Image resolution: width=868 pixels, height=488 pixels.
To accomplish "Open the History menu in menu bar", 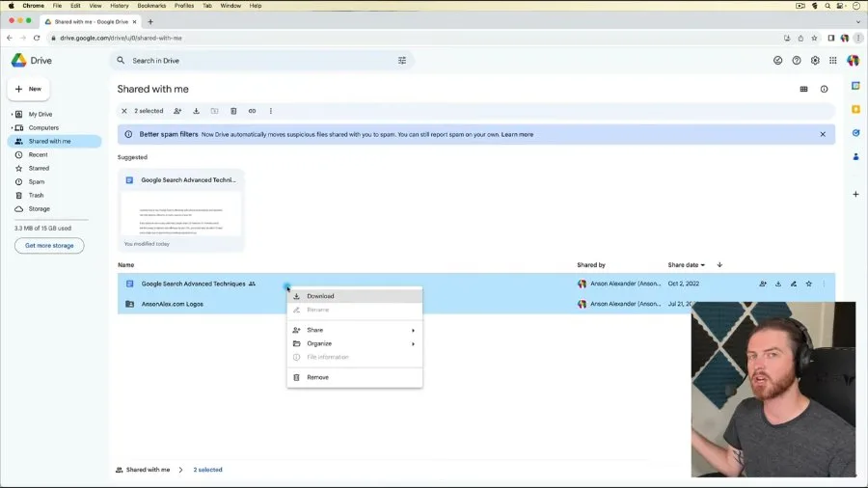I will [119, 6].
